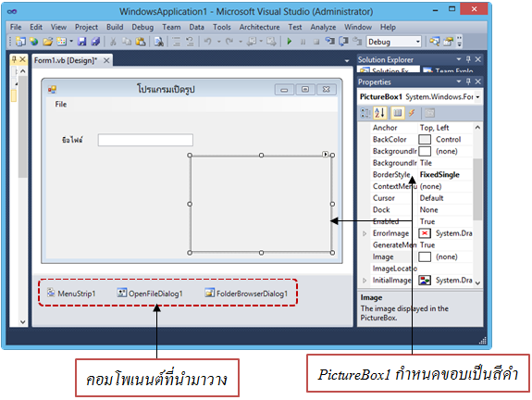Save the current file with the floppy icon
Screen dimensions: 532x400
pos(81,42)
